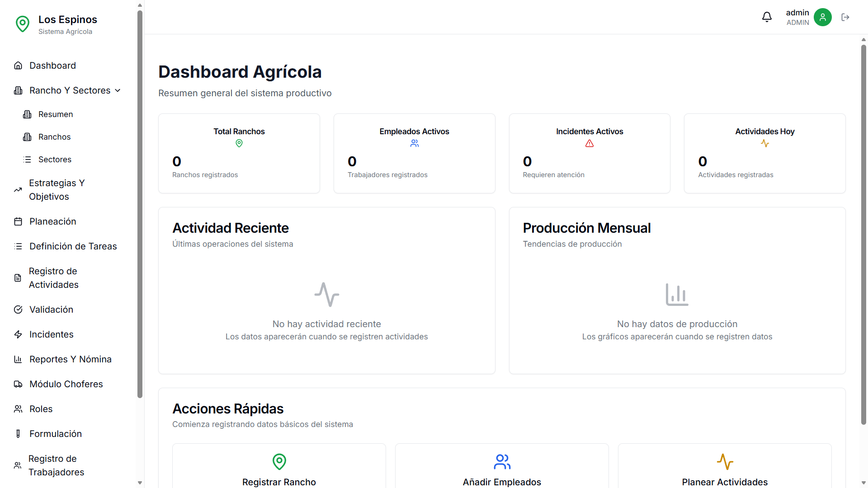Click the Módulo Choferes truck icon

pos(18,384)
